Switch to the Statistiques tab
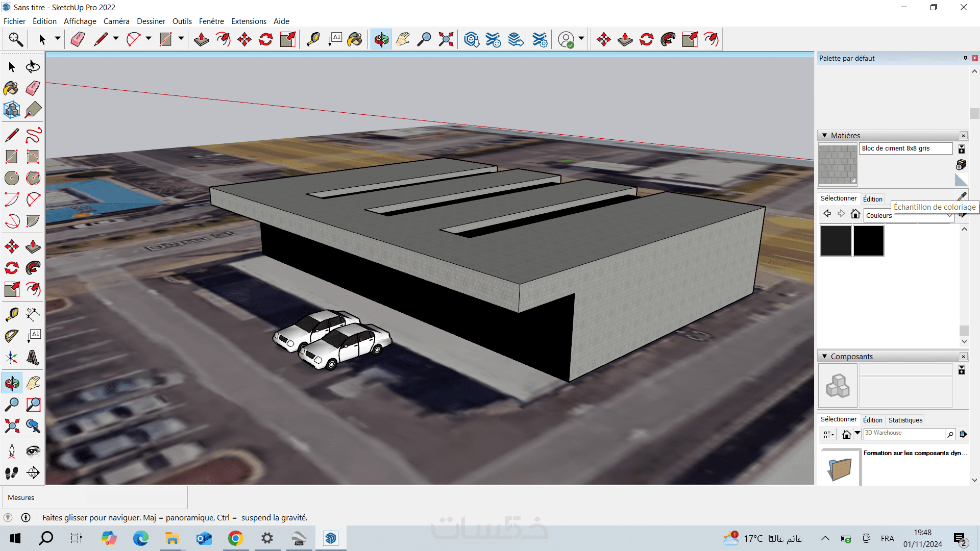Screen dimensions: 980x551 pos(905,420)
